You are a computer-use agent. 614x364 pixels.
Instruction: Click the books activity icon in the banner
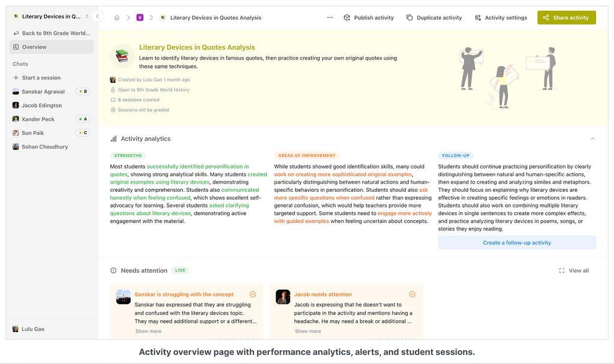(x=122, y=56)
